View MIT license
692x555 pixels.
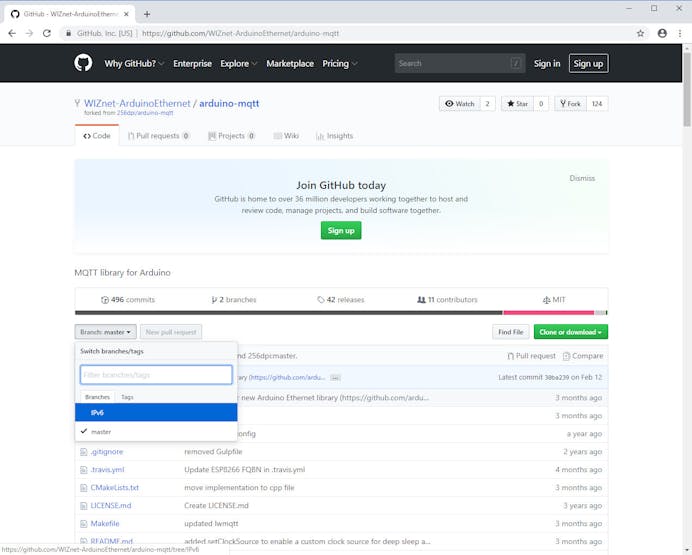point(554,300)
